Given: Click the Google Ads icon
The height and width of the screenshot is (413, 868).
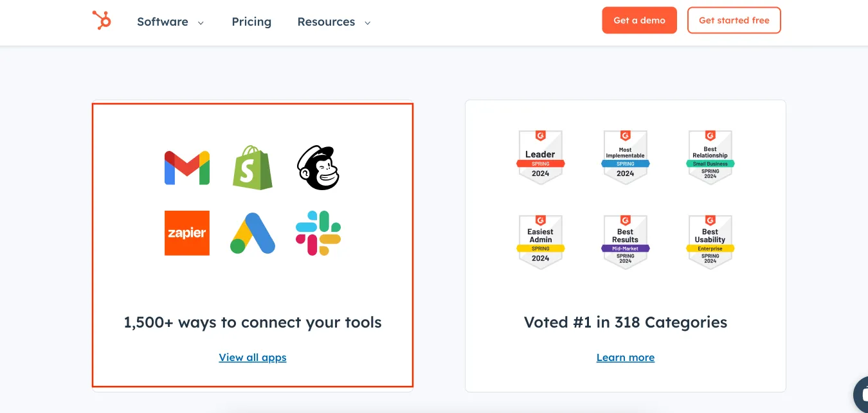Looking at the screenshot, I should click(x=253, y=233).
